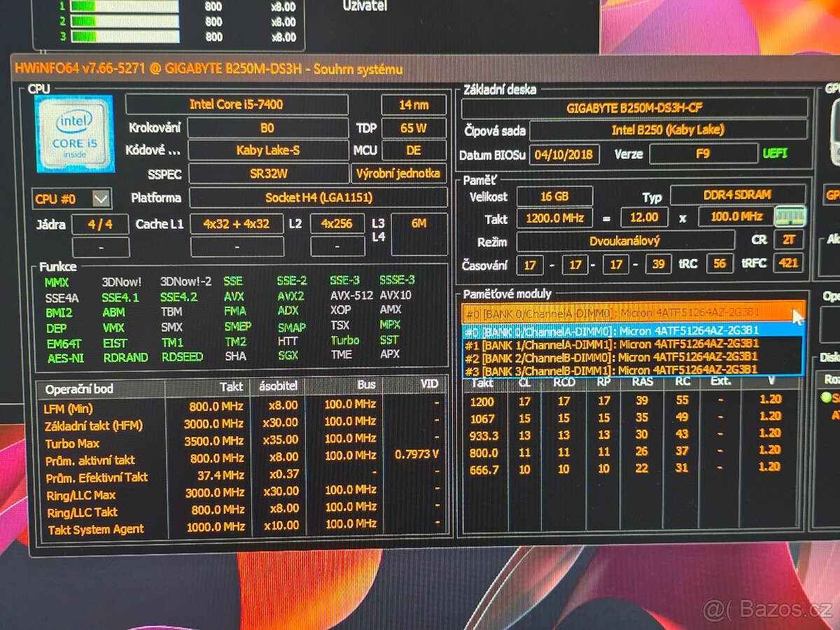Image resolution: width=840 pixels, height=630 pixels.
Task: Click the Ring/LLC Max row label
Action: [81, 496]
